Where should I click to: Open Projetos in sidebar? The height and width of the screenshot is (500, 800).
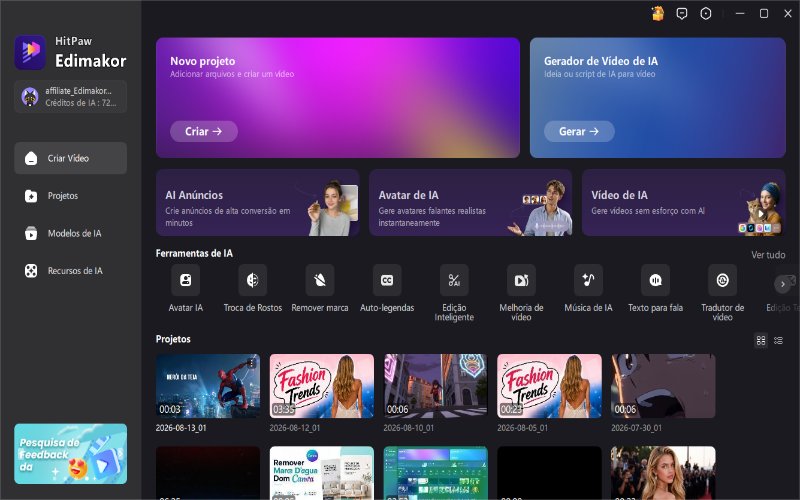click(x=70, y=196)
